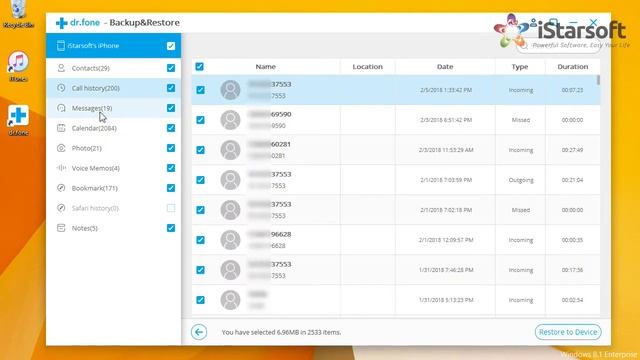
Task: Click the Notes icon in sidebar
Action: (x=61, y=228)
